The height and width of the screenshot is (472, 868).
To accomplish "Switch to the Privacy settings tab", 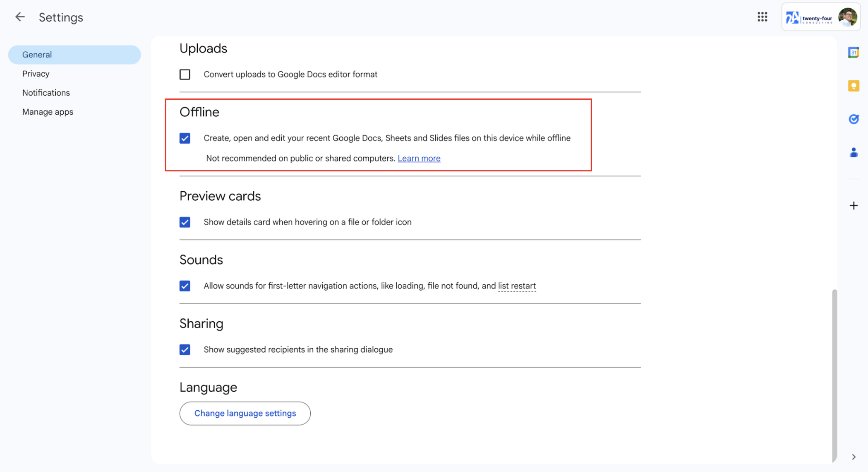I will pos(36,74).
